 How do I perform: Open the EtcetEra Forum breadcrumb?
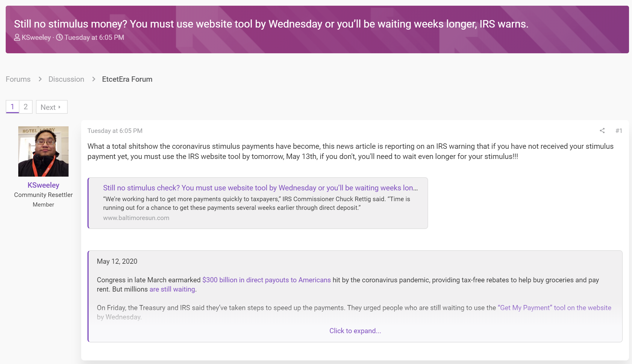(x=127, y=79)
